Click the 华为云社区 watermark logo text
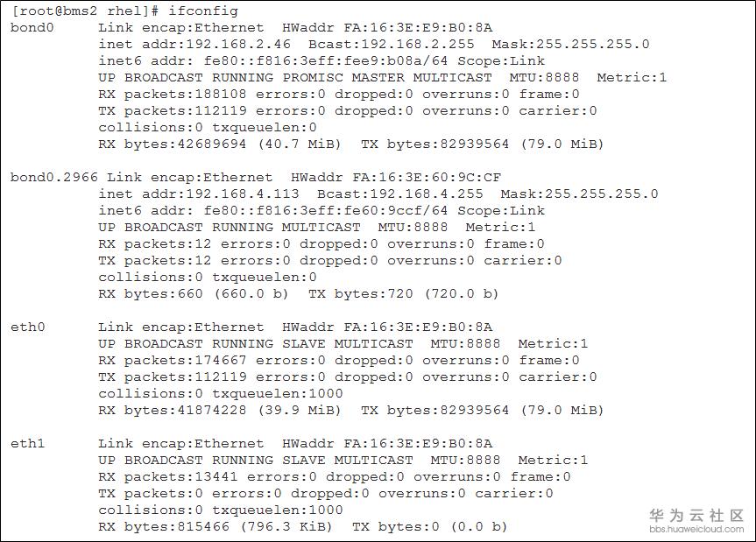 (696, 515)
